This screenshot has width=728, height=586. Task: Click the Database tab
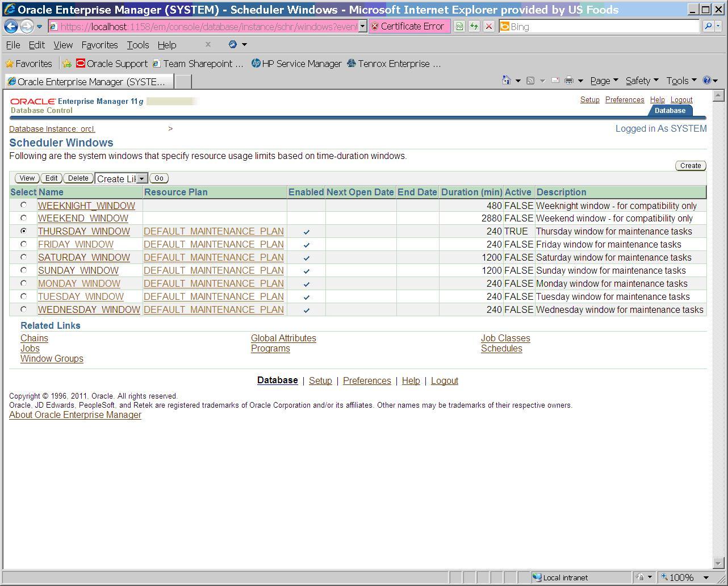point(670,111)
